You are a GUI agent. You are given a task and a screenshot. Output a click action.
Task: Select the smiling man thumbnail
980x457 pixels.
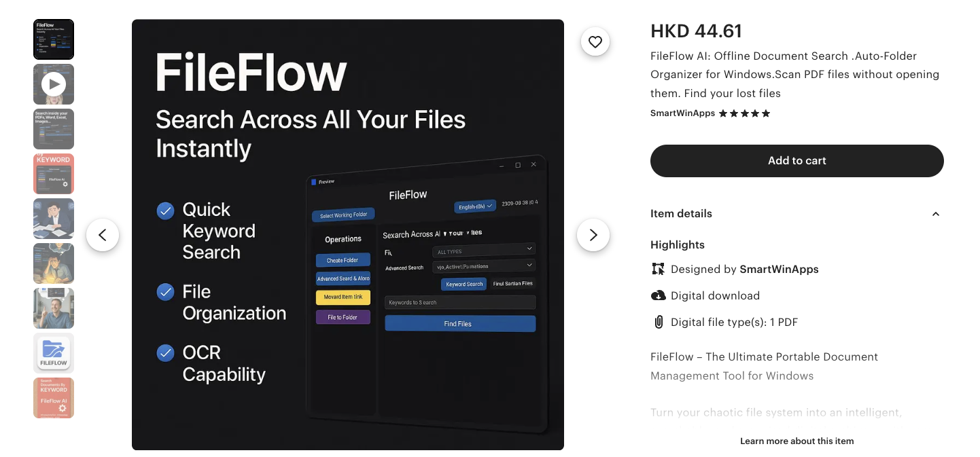54,308
